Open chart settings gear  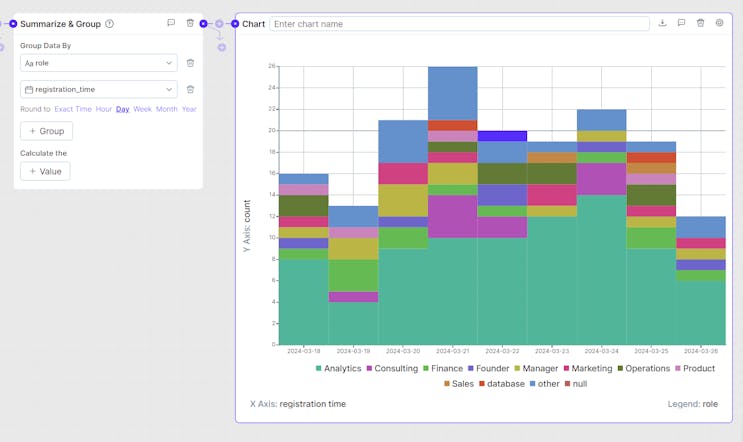719,23
